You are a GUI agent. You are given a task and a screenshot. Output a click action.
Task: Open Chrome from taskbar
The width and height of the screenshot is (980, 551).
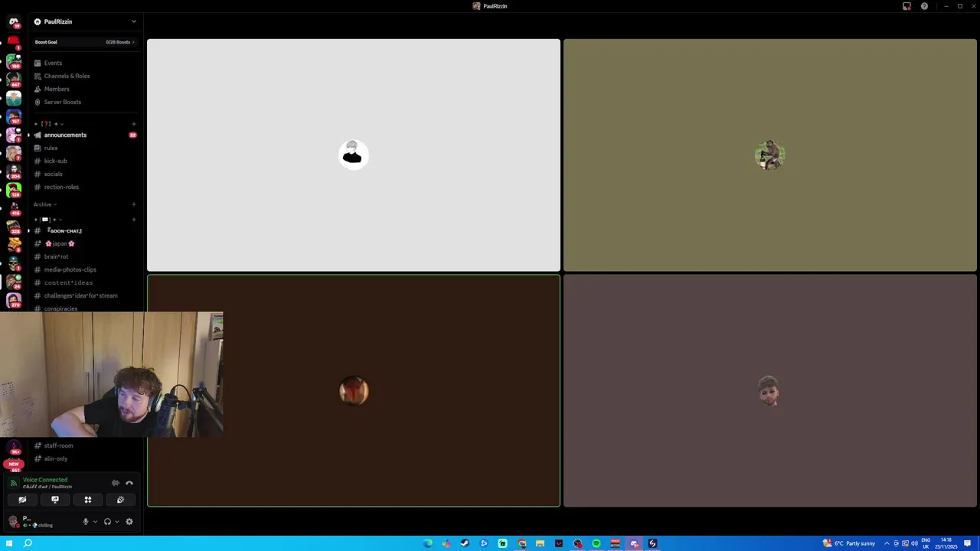click(521, 543)
